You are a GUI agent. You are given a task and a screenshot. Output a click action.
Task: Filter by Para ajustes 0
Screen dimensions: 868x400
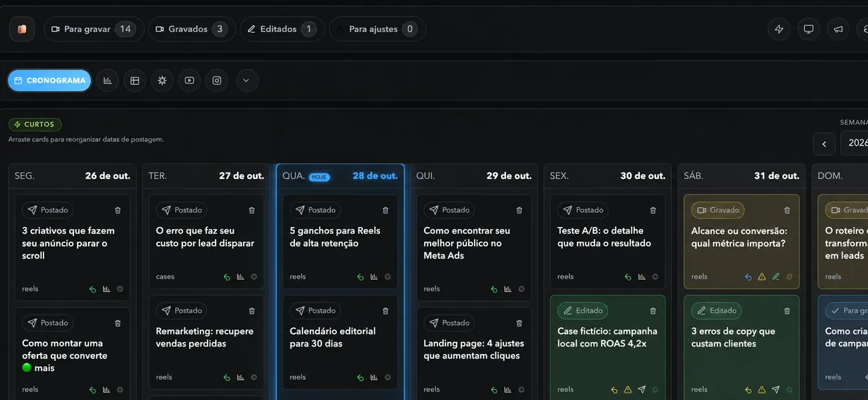(x=378, y=29)
